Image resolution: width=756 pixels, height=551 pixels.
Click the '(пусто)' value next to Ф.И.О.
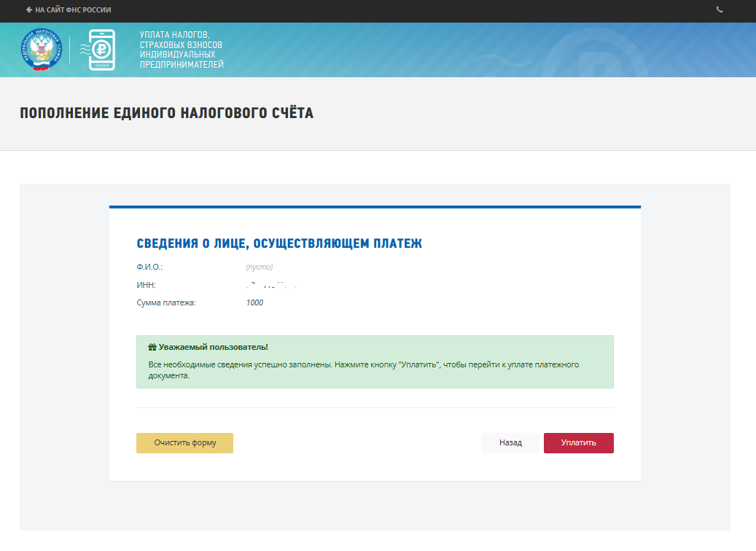coord(260,267)
